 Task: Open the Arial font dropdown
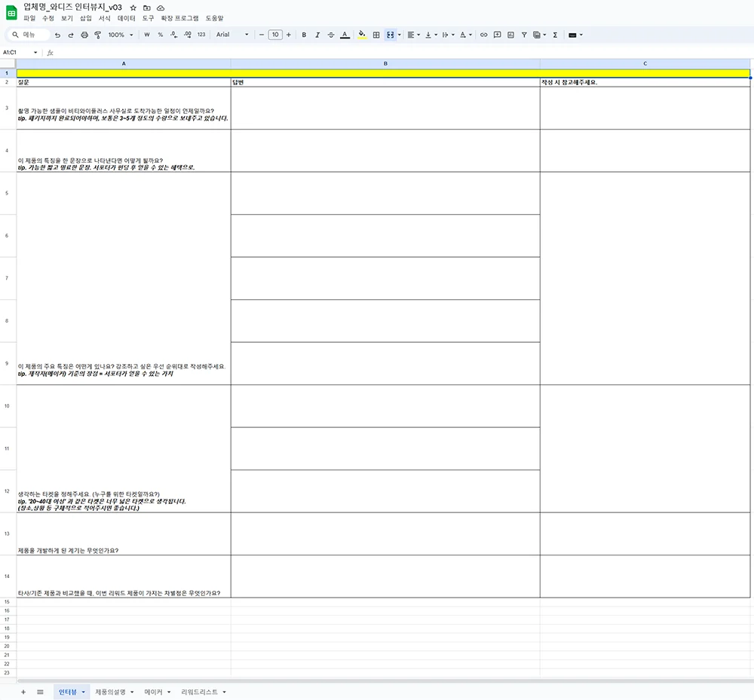point(231,35)
